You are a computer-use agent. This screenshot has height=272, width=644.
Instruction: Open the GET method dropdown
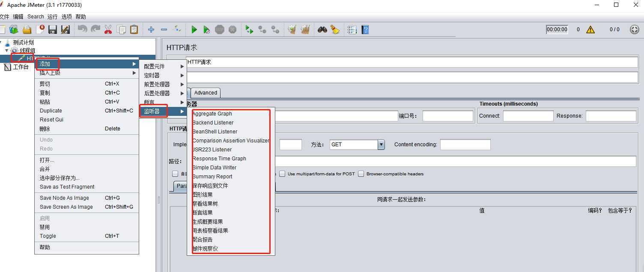pyautogui.click(x=381, y=145)
